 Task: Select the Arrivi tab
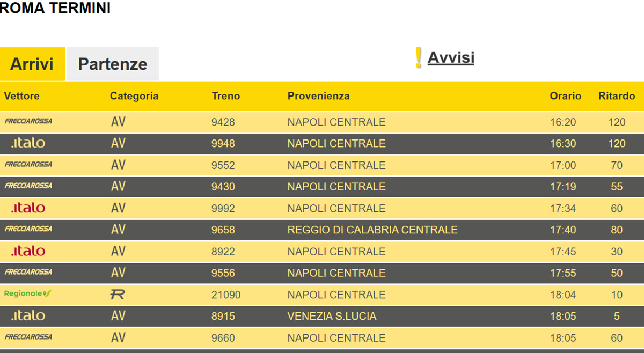tap(32, 64)
